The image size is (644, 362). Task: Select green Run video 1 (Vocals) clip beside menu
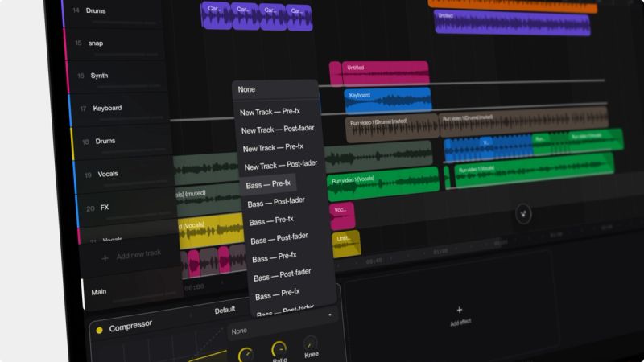tap(383, 184)
